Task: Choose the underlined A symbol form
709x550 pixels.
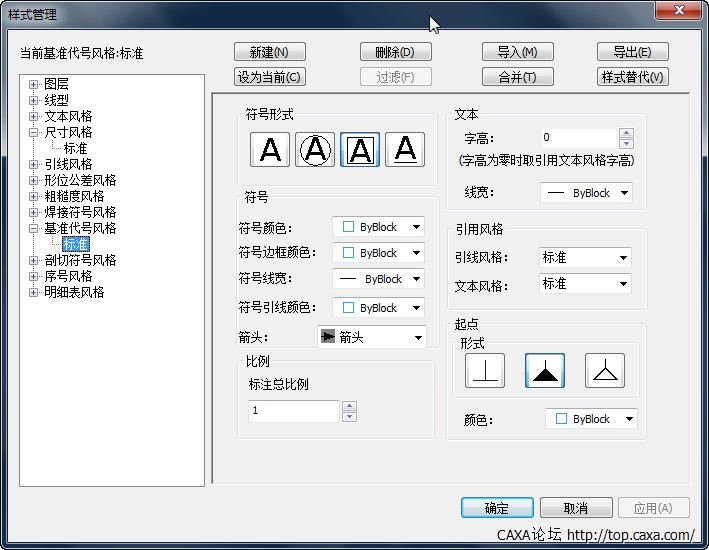Action: 405,150
